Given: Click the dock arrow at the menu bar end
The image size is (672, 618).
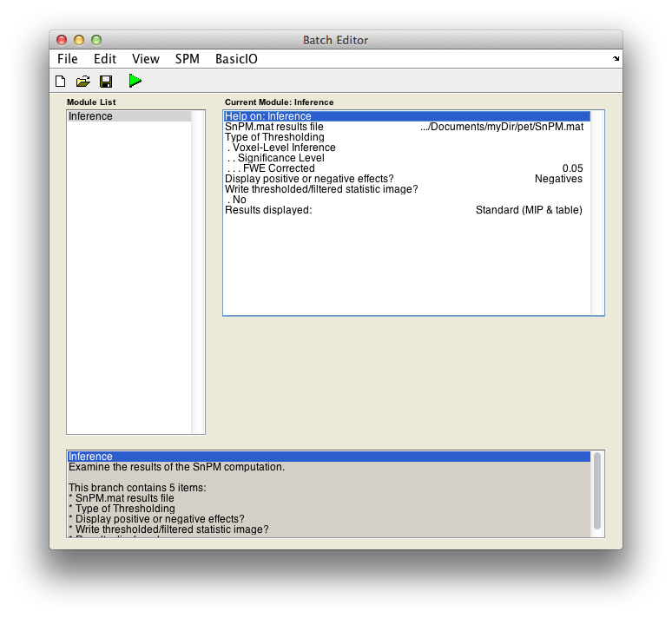Looking at the screenshot, I should 616,59.
